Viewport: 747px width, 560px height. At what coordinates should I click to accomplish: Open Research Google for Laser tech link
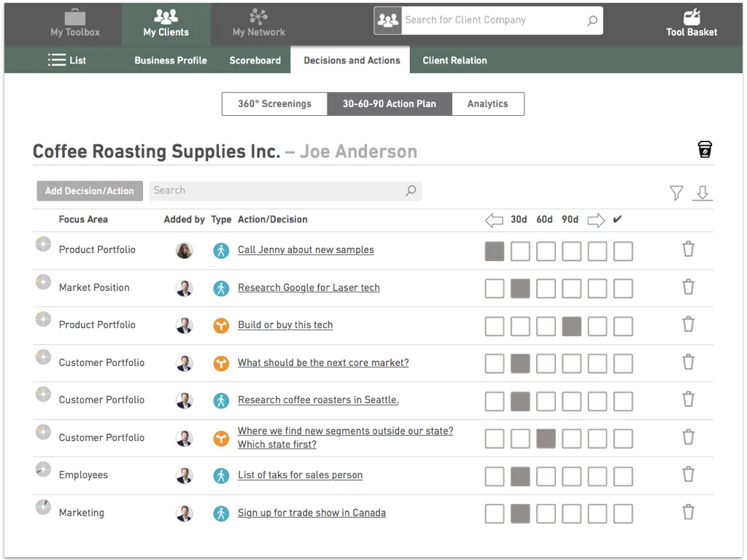click(309, 287)
